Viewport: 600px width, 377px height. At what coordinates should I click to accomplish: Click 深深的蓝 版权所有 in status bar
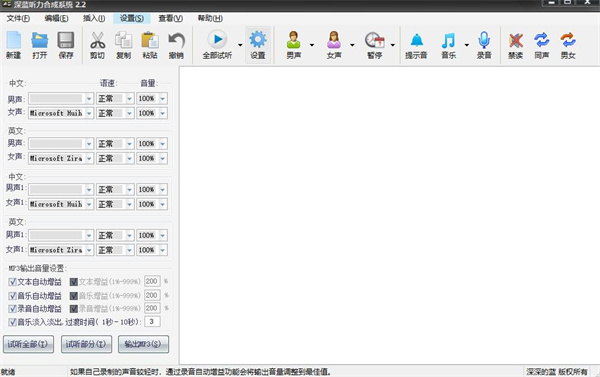[x=557, y=372]
